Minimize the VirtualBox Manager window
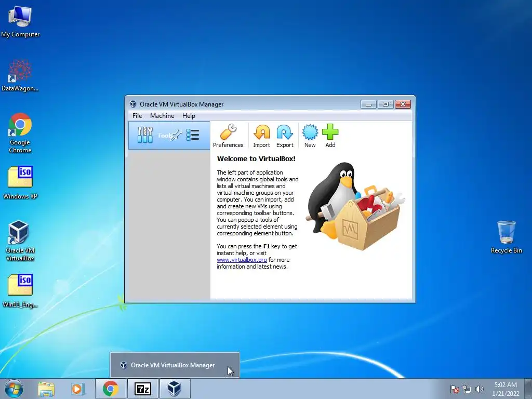The height and width of the screenshot is (399, 532). click(x=368, y=104)
